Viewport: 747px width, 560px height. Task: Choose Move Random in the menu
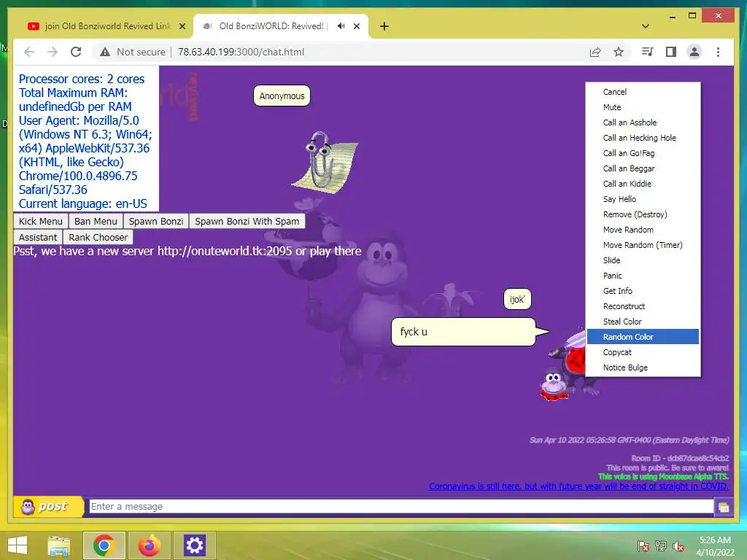[x=643, y=230]
